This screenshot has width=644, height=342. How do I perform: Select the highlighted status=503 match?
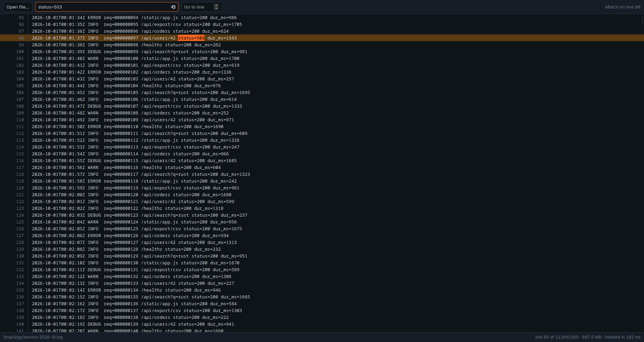[191, 38]
